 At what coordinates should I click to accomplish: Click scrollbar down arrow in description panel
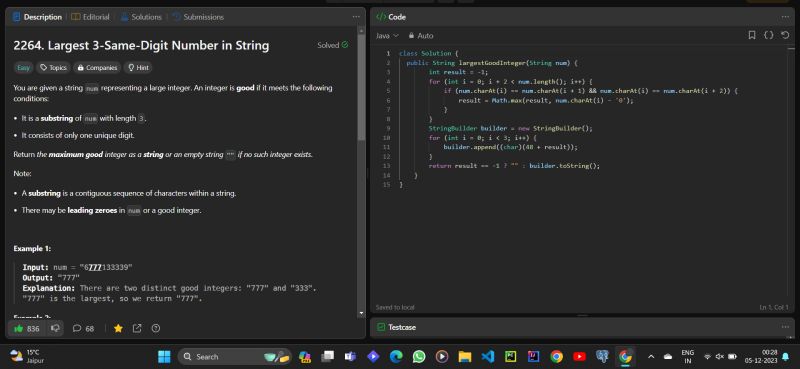pos(362,313)
